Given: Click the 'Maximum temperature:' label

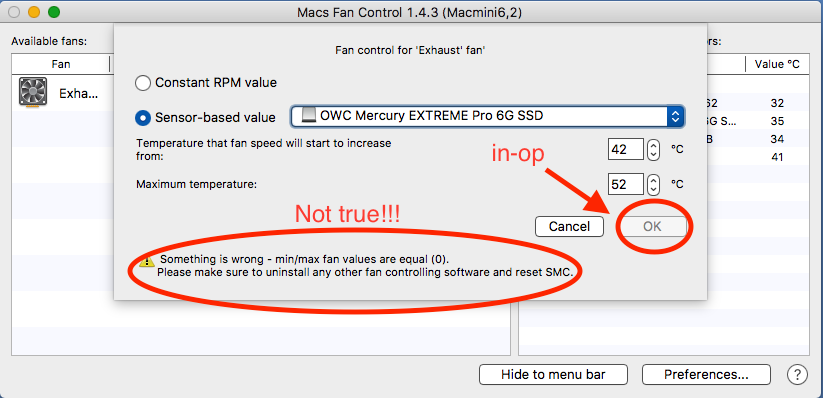Looking at the screenshot, I should tap(197, 184).
